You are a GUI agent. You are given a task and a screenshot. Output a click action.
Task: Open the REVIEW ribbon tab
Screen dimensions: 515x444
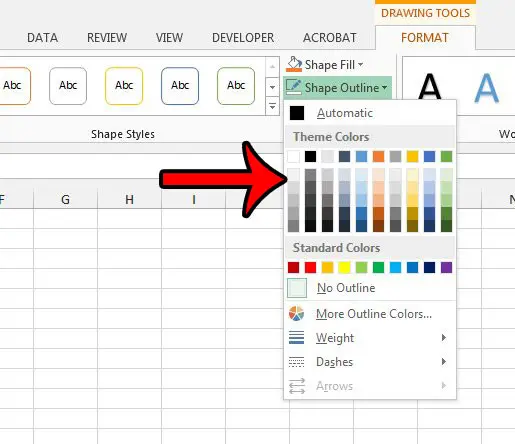pos(107,38)
